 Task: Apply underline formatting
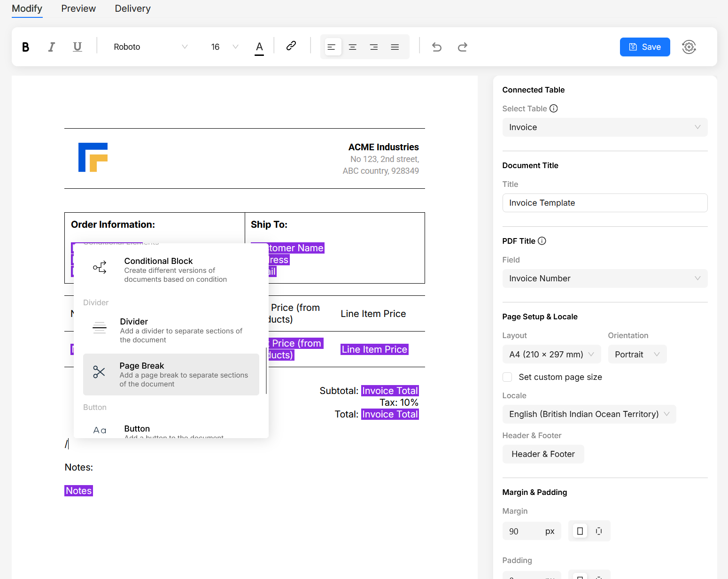[77, 47]
